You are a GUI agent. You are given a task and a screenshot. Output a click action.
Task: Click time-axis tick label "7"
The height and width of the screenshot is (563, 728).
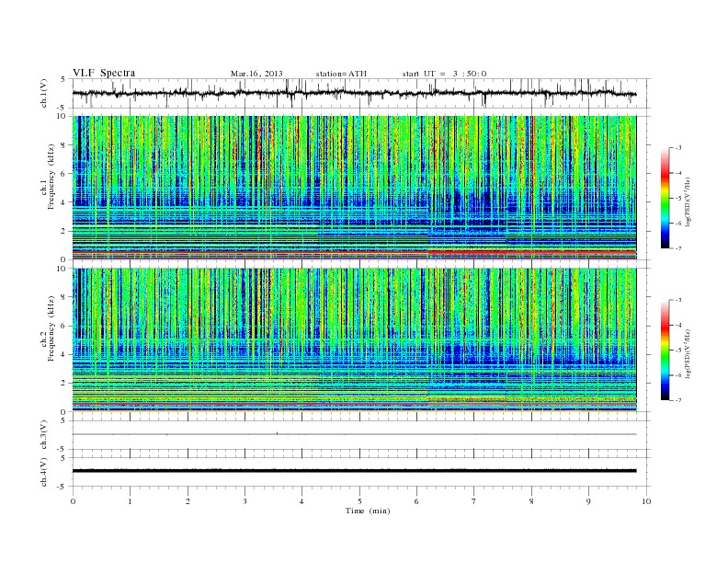click(474, 501)
